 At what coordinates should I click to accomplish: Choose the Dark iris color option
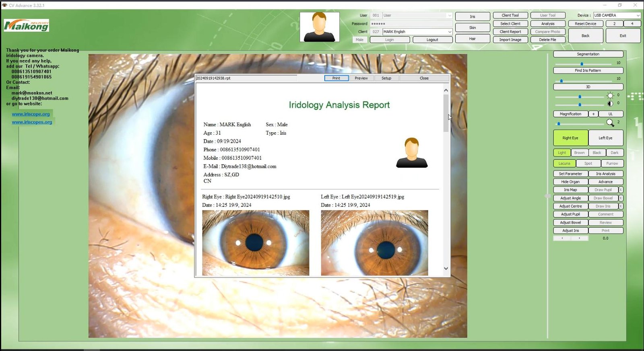tap(615, 153)
